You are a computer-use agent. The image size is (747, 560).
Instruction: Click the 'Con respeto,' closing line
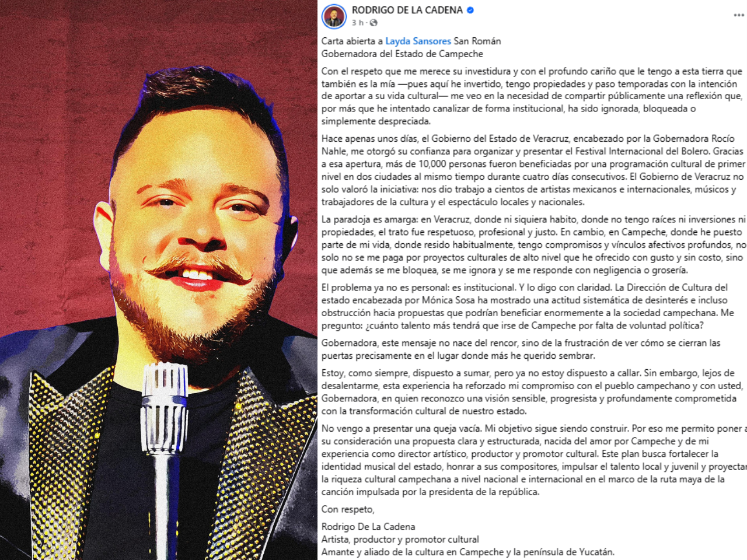348,509
